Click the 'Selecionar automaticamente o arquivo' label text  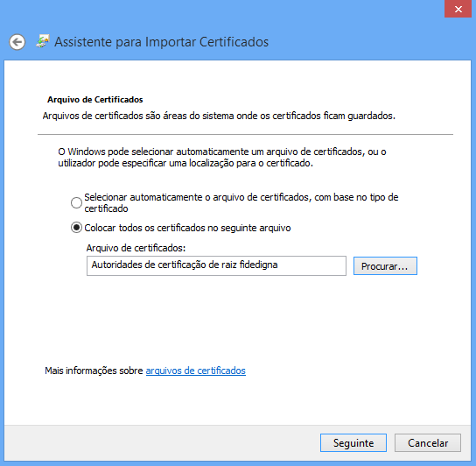pyautogui.click(x=241, y=202)
